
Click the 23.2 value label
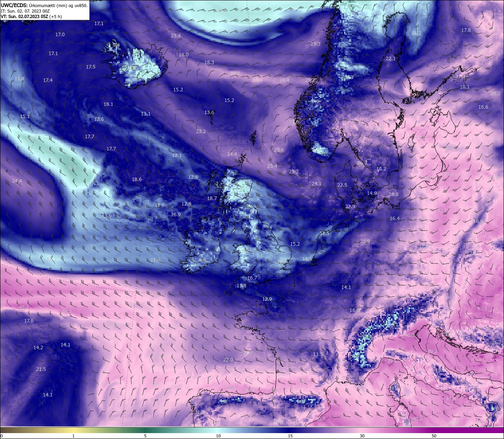201,132
